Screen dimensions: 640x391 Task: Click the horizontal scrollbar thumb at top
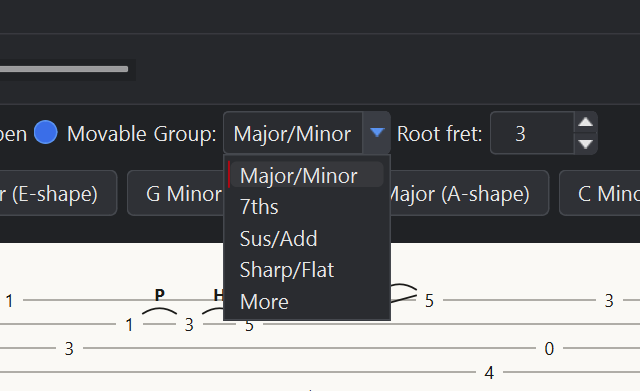[64, 69]
